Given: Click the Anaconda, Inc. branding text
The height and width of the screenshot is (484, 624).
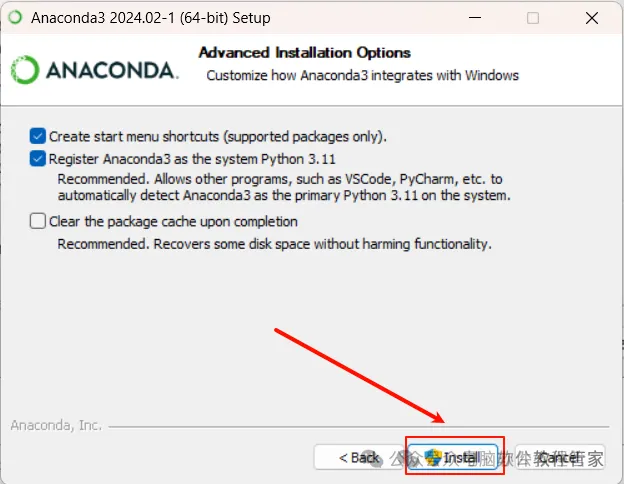Looking at the screenshot, I should 56,425.
